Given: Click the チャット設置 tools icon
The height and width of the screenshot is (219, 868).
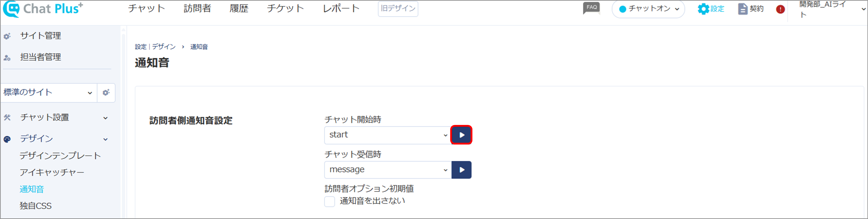Looking at the screenshot, I should pyautogui.click(x=7, y=118).
